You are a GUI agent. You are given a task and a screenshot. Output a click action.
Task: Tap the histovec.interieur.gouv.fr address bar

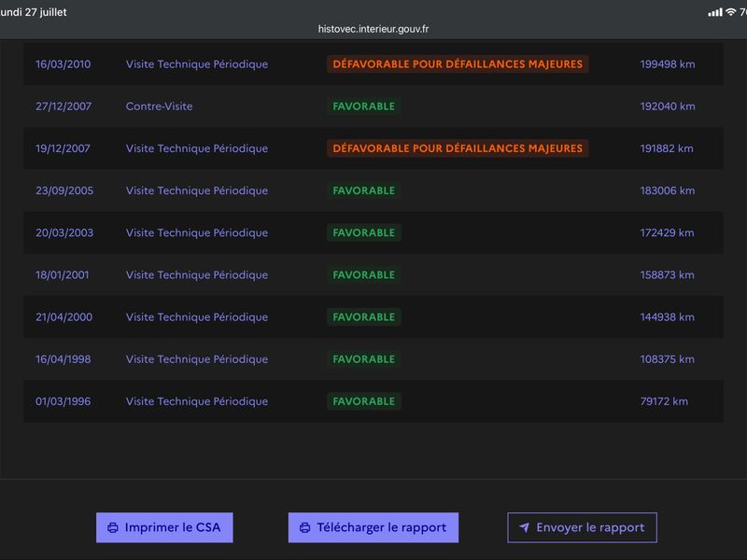click(373, 29)
